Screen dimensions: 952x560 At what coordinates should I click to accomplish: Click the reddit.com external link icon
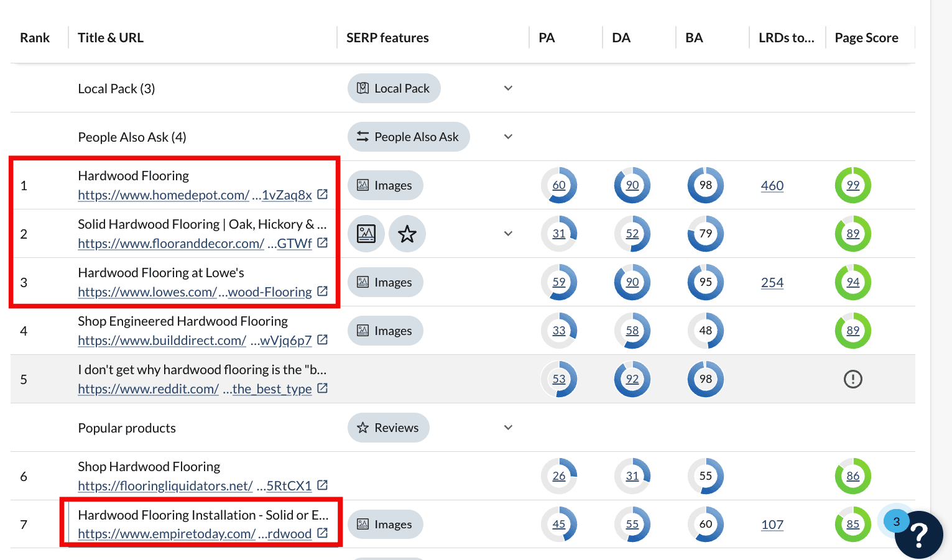[x=322, y=388]
